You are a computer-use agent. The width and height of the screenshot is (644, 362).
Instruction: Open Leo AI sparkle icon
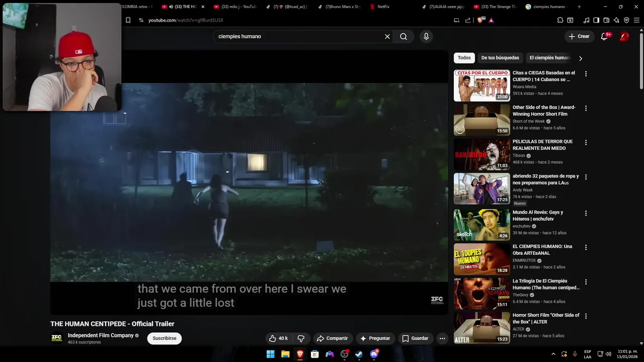tap(616, 20)
